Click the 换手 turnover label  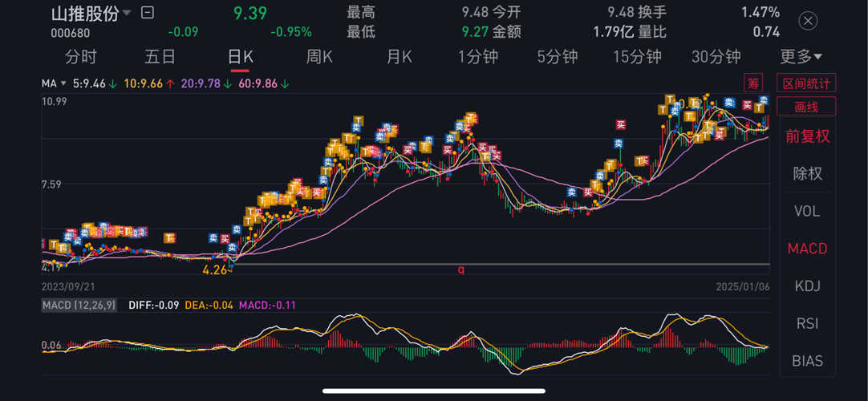[x=652, y=12]
